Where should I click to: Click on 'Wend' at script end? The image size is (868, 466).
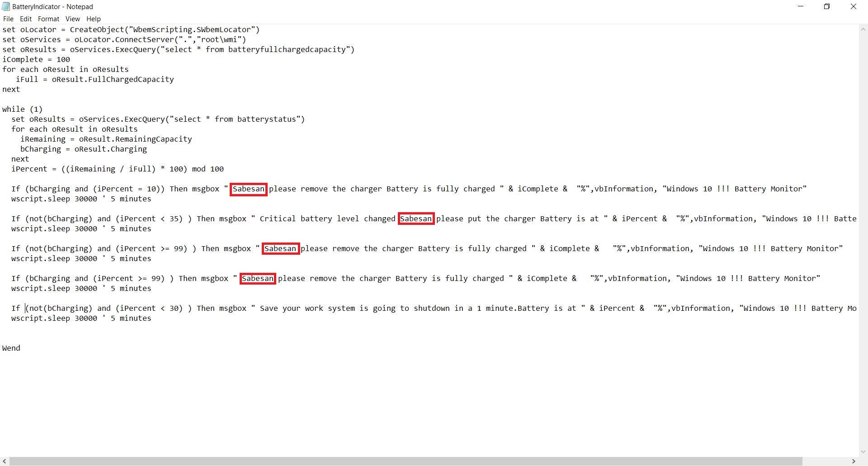pos(11,348)
